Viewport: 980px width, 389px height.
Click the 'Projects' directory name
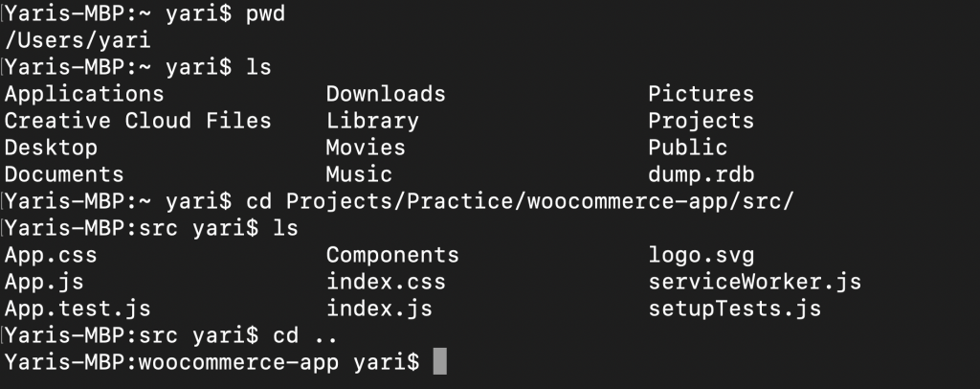click(701, 122)
